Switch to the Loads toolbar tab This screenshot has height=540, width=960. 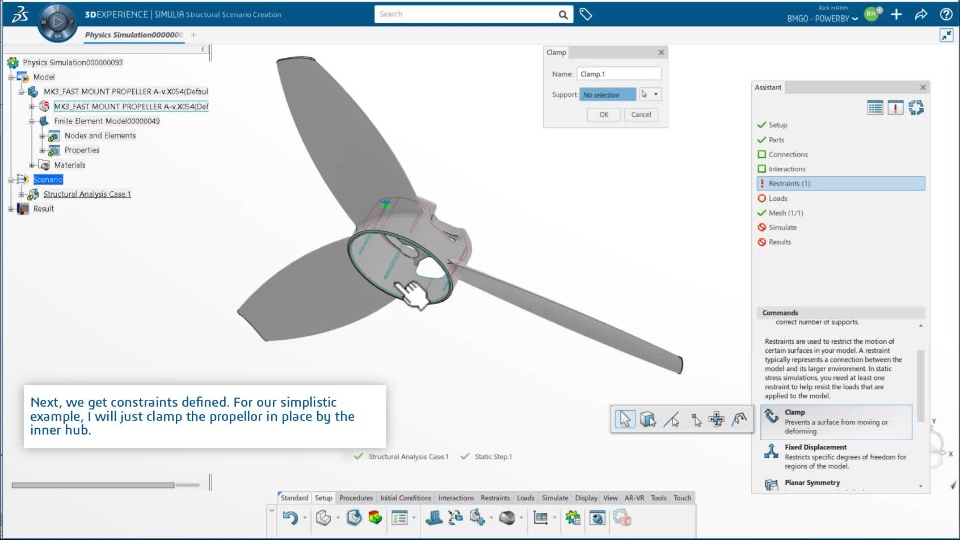point(525,498)
